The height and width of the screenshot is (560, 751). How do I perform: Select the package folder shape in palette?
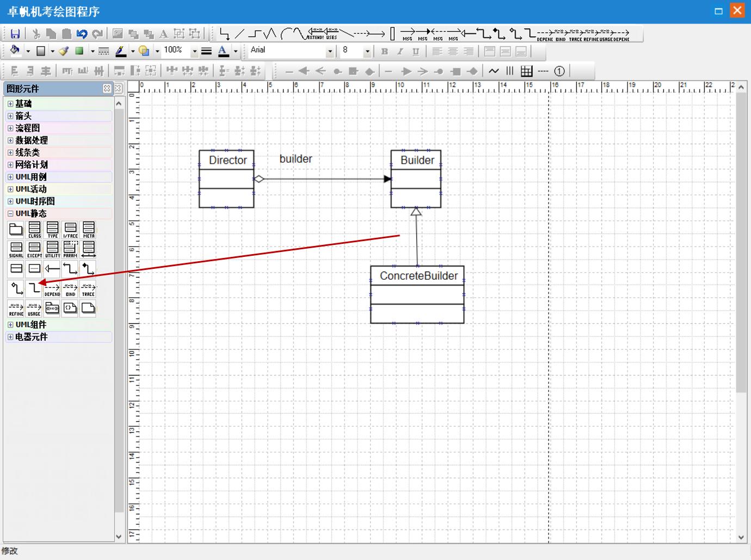click(x=16, y=230)
